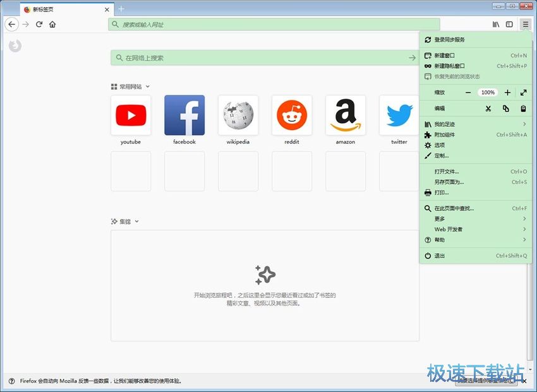
Task: Choose 另存页面为... menu entry
Action: 476,182
